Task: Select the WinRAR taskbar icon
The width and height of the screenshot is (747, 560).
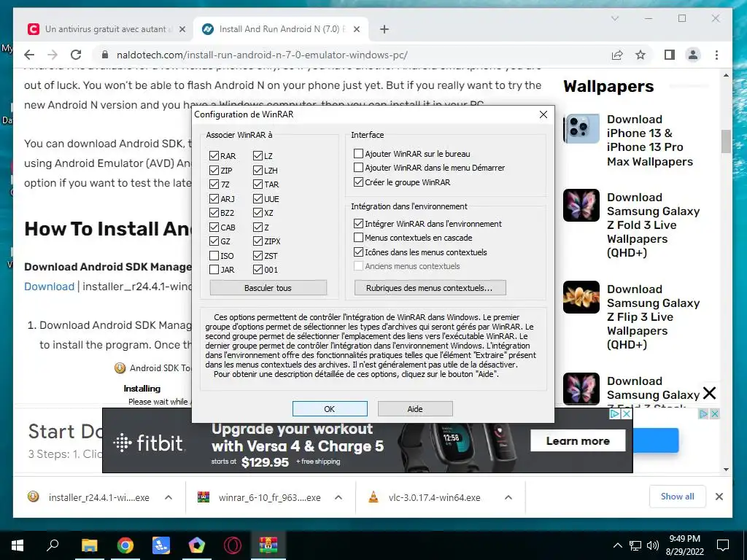Action: [268, 545]
